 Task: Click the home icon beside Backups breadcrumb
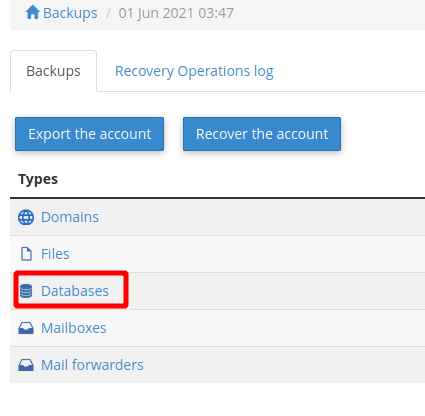[x=33, y=12]
